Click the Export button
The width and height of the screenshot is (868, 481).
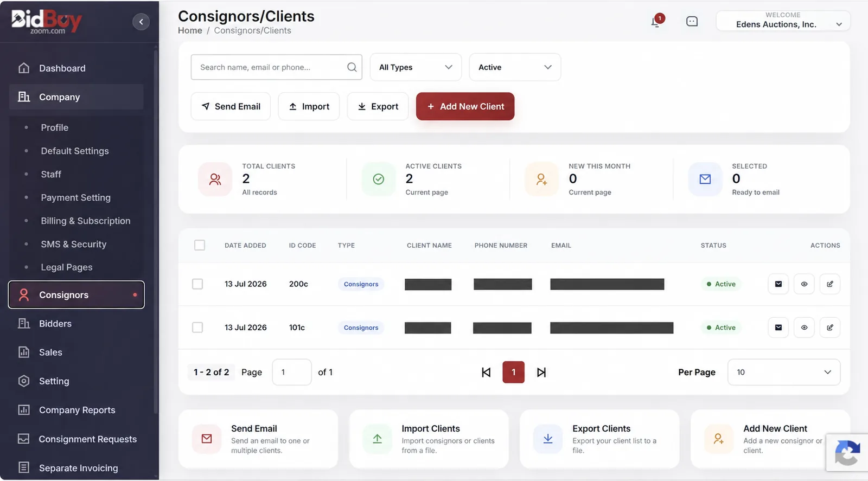[x=378, y=106]
